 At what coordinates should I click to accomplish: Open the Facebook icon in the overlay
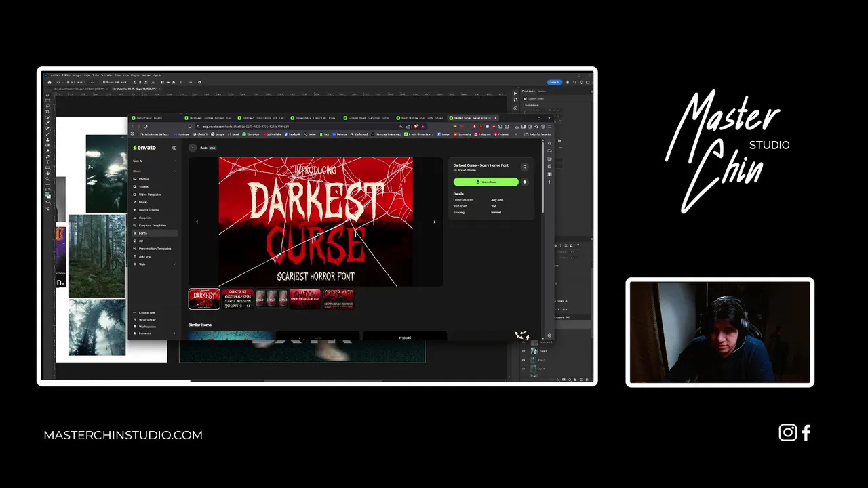pos(806,432)
